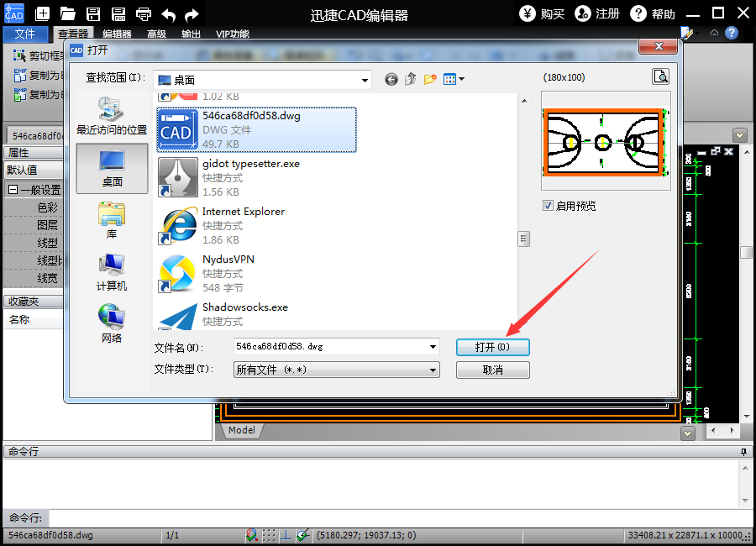Click the 购买 purchase icon
The width and height of the screenshot is (756, 546).
point(528,13)
